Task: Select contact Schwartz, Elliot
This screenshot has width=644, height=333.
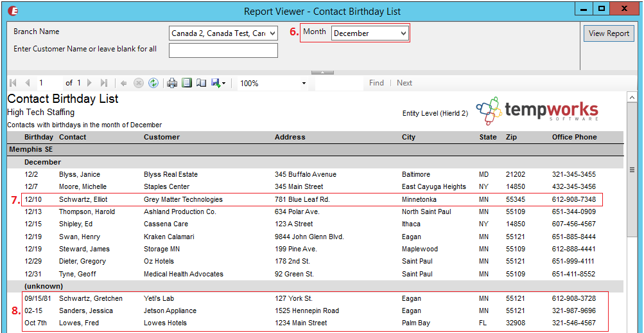Action: 83,199
